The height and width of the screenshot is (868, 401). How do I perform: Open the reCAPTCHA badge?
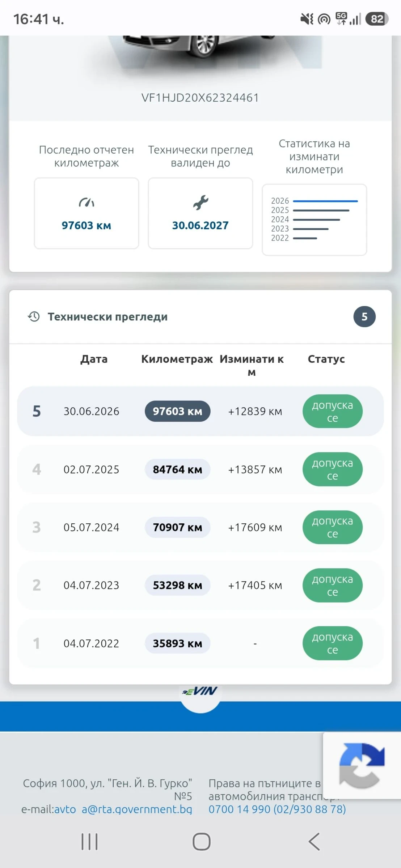click(x=362, y=765)
